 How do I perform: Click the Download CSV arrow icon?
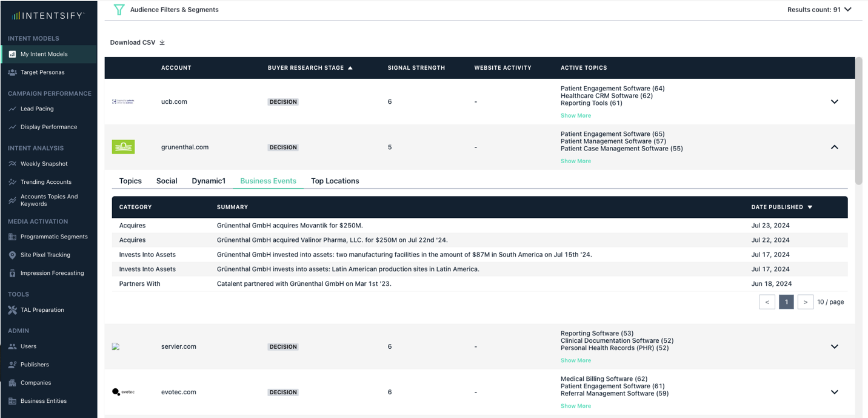(x=162, y=42)
